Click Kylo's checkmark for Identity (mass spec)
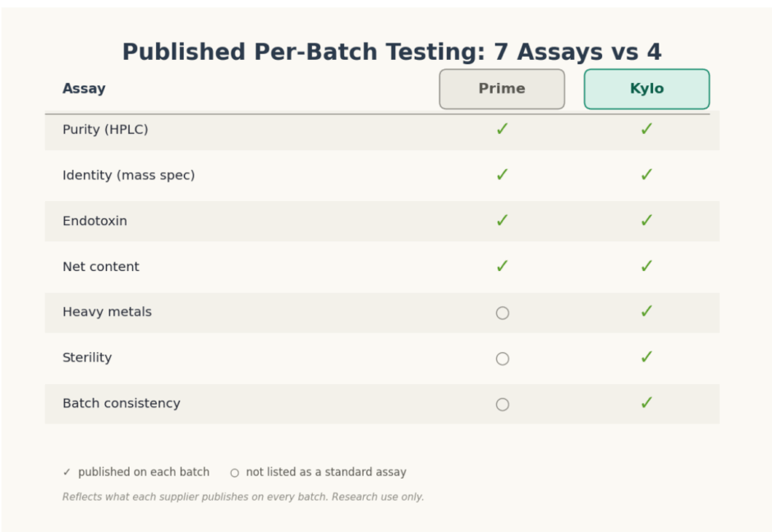This screenshot has width=772, height=532. pos(646,175)
